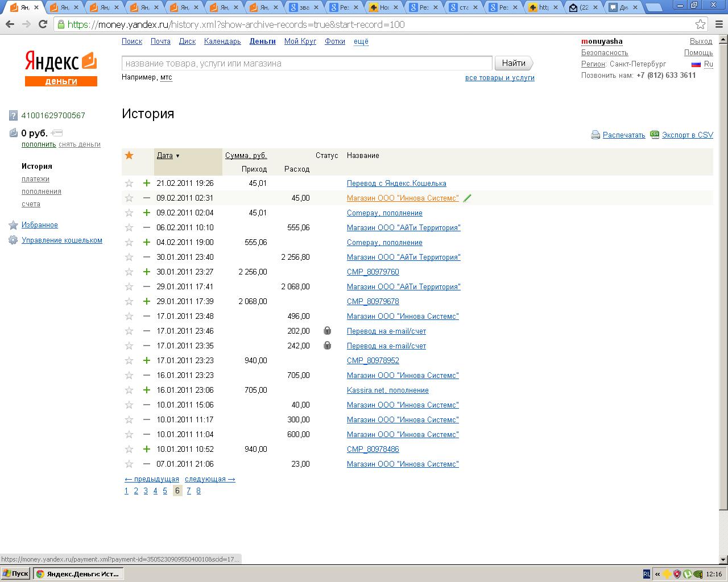Click the bookmark star in address bar
The image size is (728, 582).
point(700,24)
